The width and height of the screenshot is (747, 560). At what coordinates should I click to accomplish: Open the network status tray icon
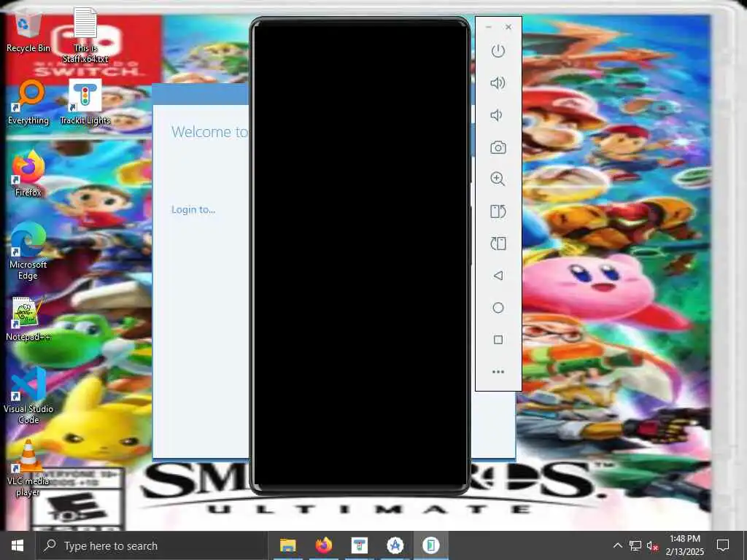635,545
